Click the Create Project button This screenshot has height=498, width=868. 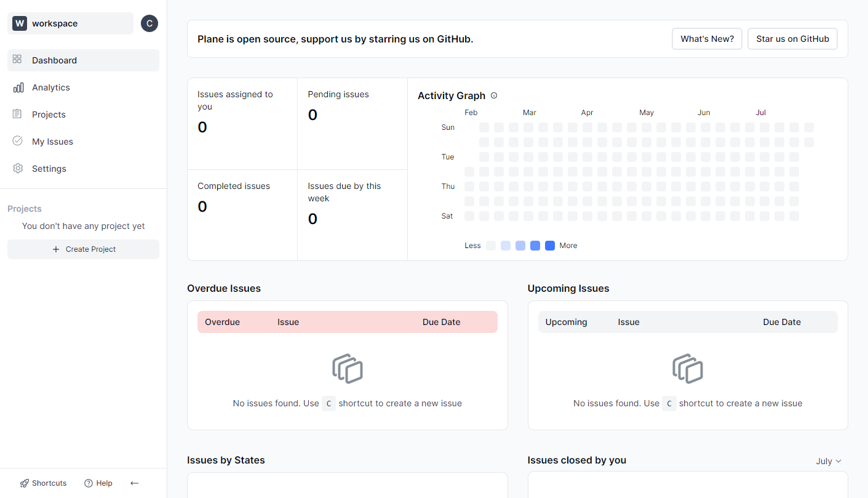pos(83,249)
